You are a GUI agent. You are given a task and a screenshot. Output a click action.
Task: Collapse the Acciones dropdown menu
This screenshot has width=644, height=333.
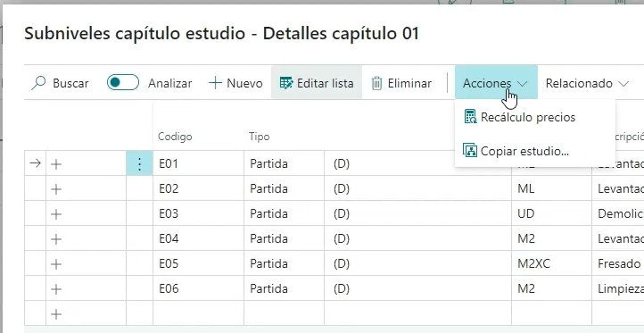[x=496, y=82]
